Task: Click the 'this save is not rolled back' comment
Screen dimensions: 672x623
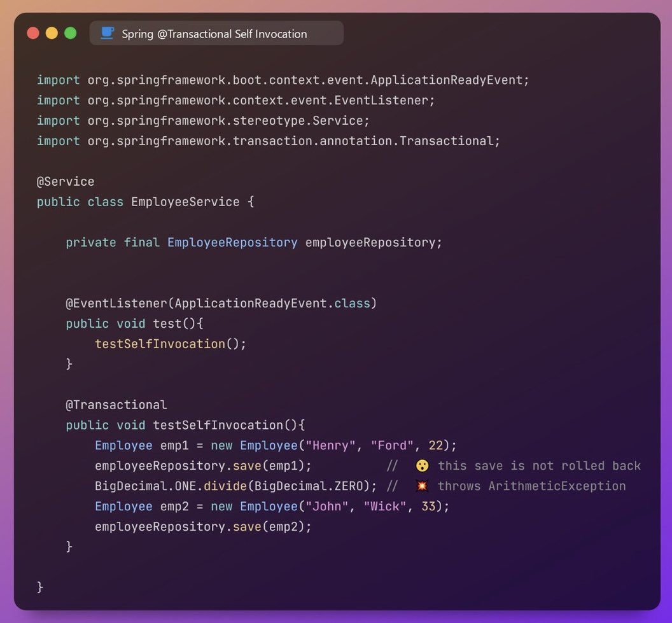Action: click(539, 466)
